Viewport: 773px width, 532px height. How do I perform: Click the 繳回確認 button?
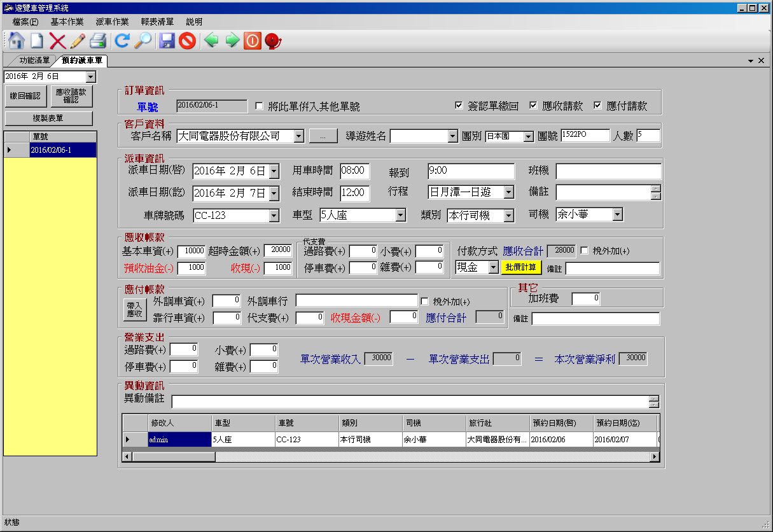25,96
